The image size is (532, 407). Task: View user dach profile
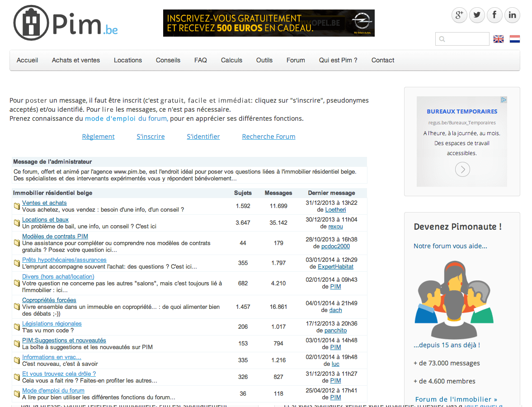point(335,310)
